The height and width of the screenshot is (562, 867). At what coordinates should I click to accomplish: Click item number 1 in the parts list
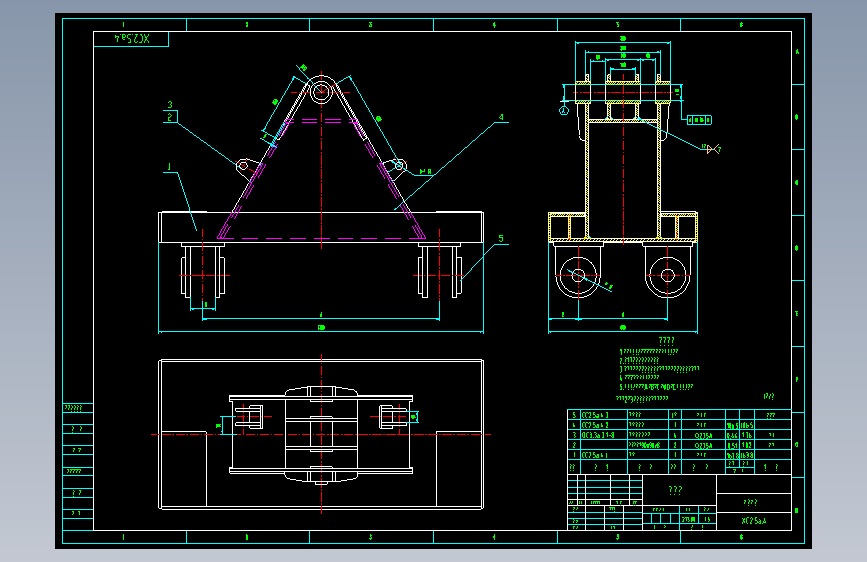point(574,455)
